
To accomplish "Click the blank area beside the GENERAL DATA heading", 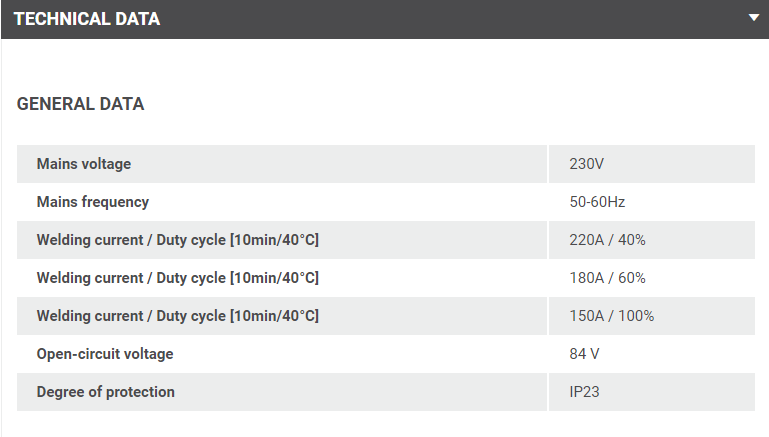I will (450, 104).
